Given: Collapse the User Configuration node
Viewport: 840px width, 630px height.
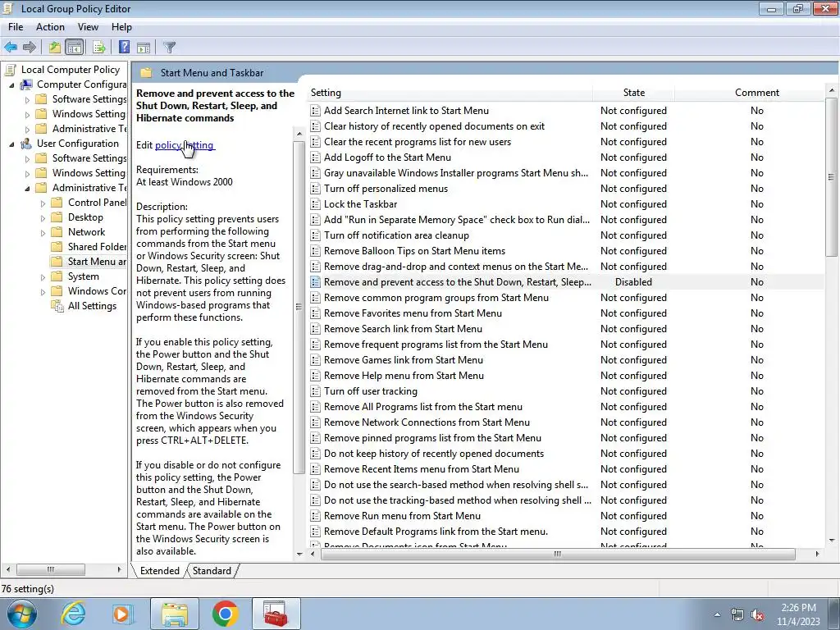Looking at the screenshot, I should click(11, 144).
